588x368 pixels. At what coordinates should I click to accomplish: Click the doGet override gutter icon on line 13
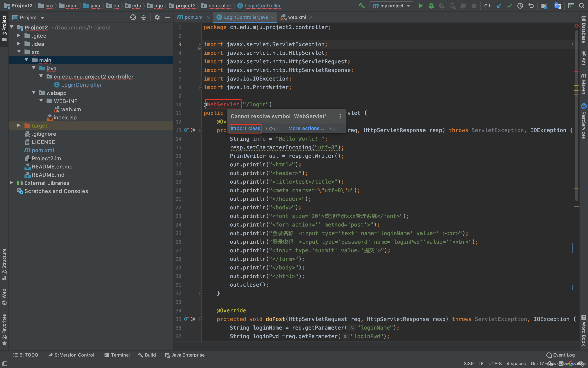186,130
